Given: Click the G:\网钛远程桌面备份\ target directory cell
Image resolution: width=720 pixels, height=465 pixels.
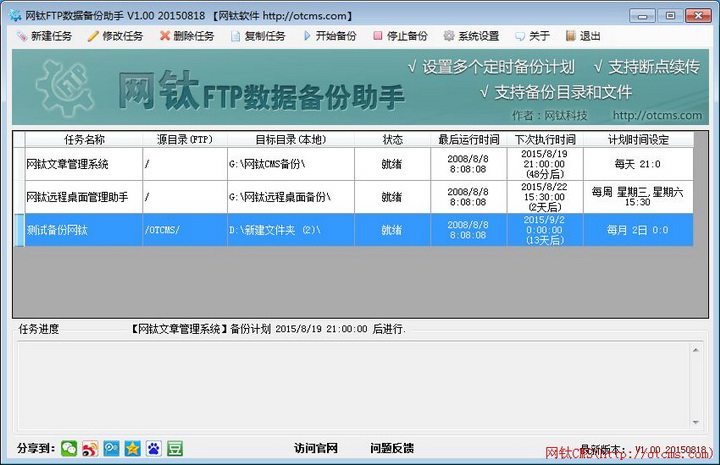Looking at the screenshot, I should (x=291, y=197).
